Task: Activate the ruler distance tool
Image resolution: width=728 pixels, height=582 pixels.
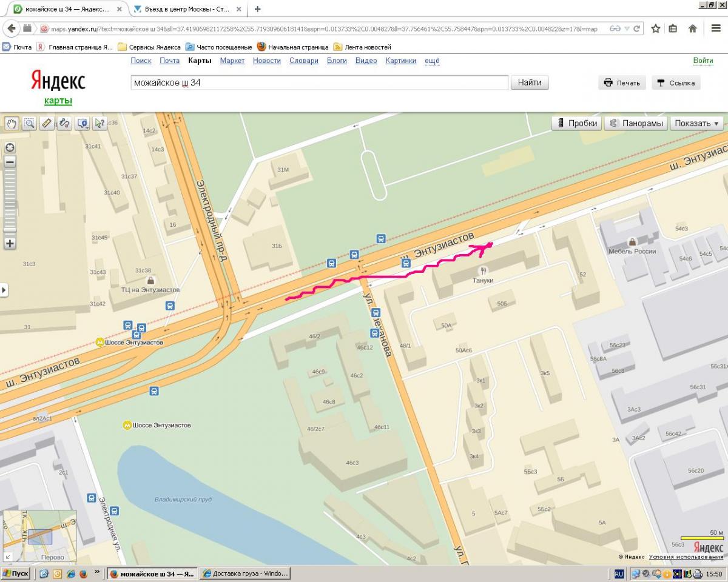Action: [x=47, y=124]
